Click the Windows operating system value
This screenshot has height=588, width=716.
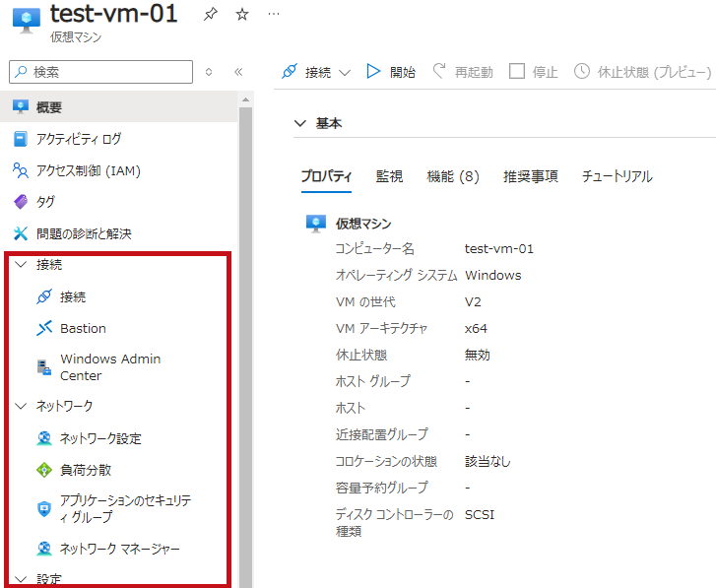[x=492, y=275]
